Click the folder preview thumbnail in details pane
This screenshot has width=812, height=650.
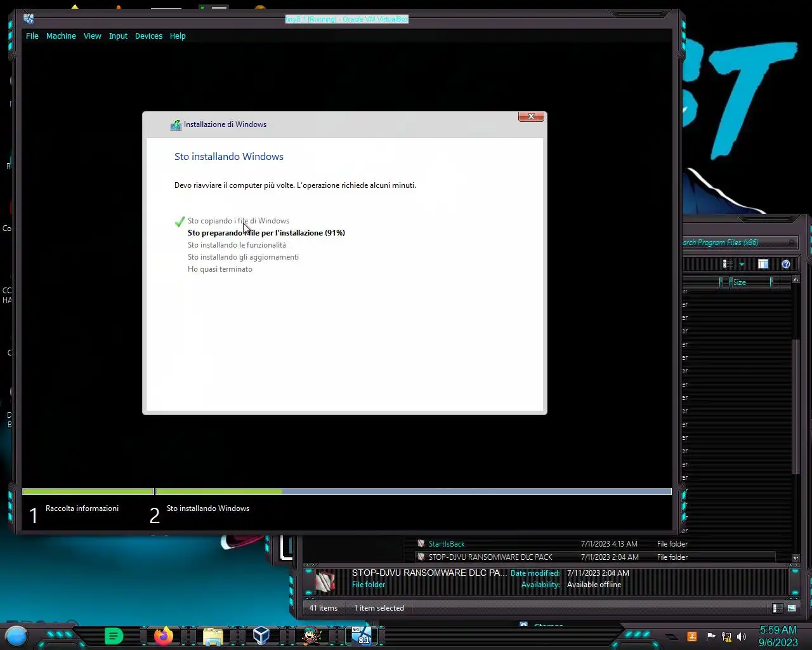click(325, 581)
